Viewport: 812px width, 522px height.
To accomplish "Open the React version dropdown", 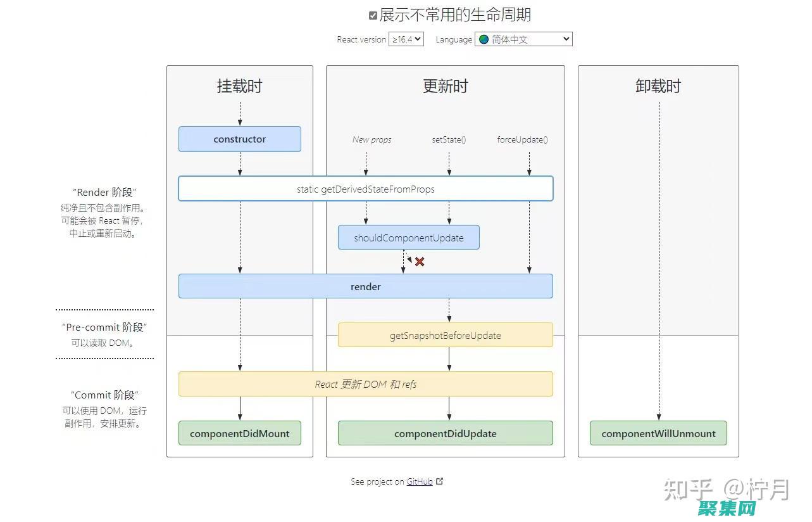I will 406,39.
